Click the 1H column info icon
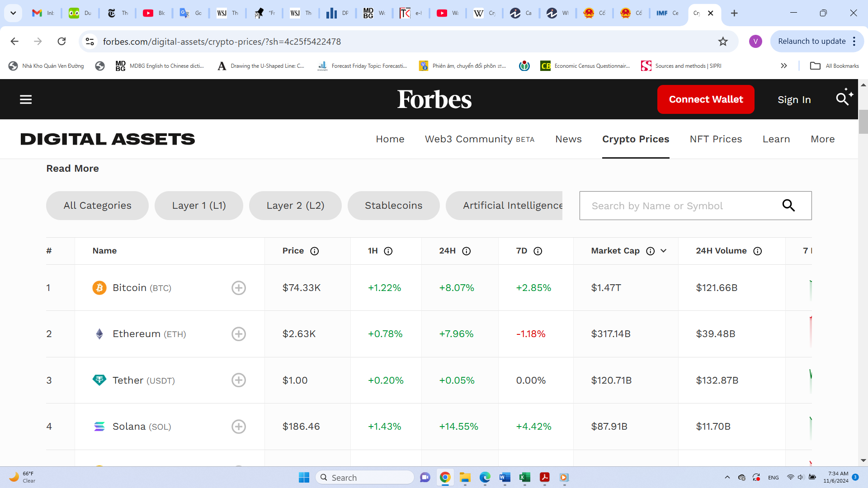 tap(388, 251)
